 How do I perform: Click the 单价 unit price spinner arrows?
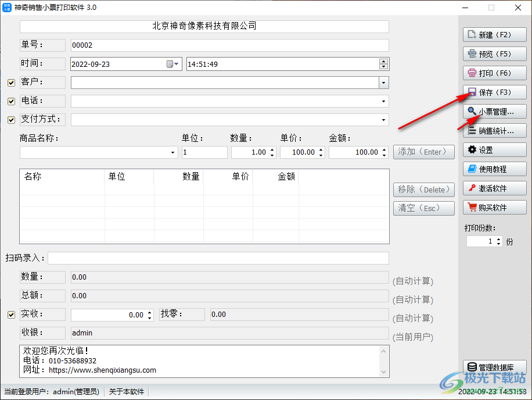[x=321, y=152]
